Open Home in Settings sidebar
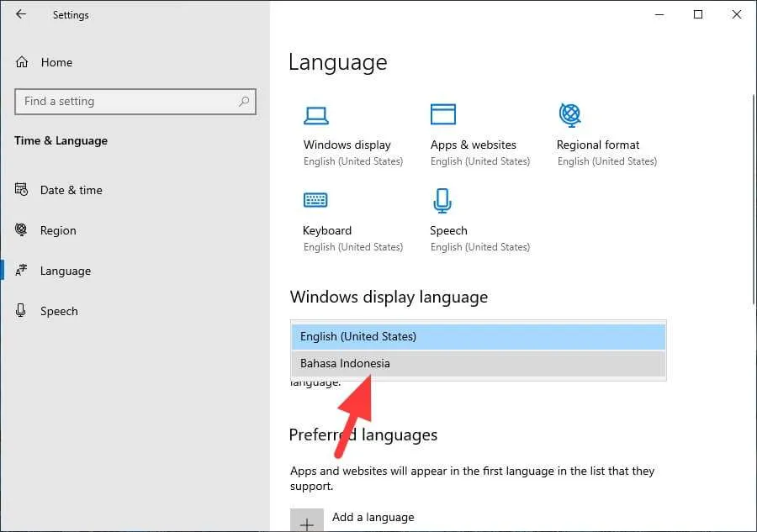This screenshot has width=757, height=532. [x=57, y=62]
